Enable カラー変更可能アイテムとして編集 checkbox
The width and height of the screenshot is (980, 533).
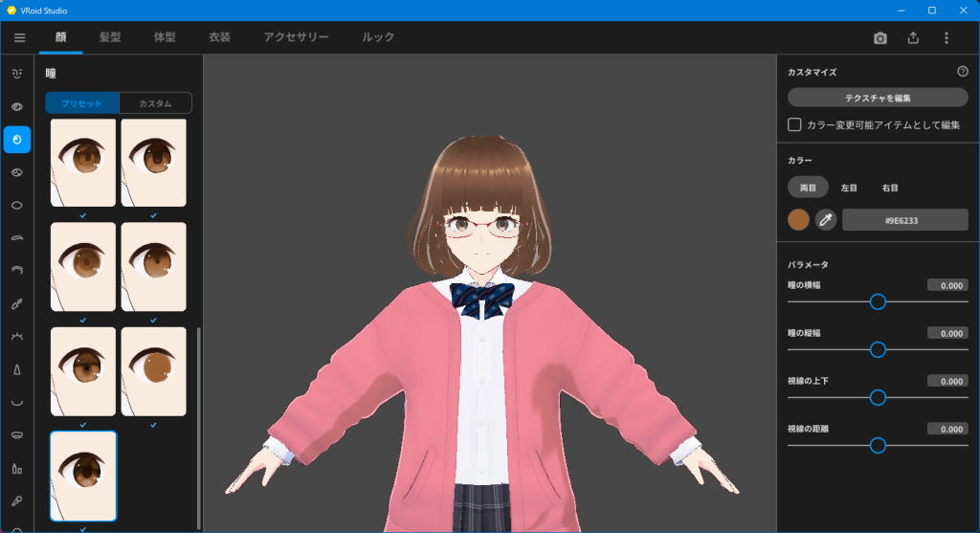click(x=794, y=125)
